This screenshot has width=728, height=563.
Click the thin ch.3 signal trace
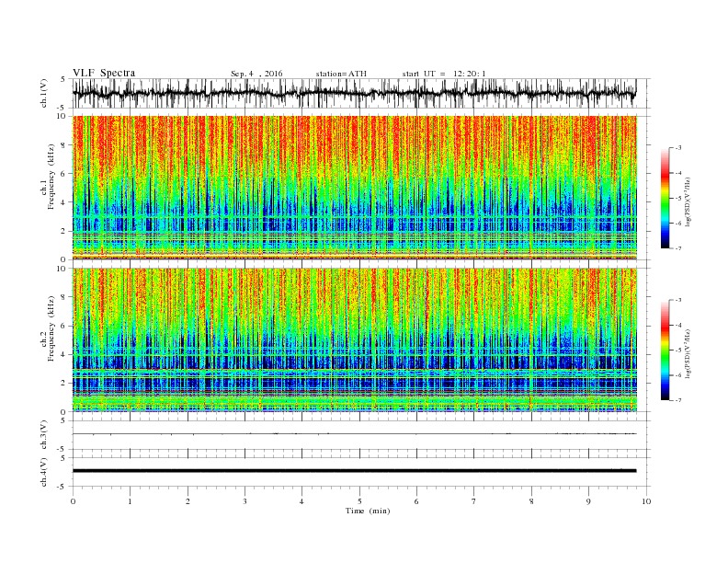[354, 434]
